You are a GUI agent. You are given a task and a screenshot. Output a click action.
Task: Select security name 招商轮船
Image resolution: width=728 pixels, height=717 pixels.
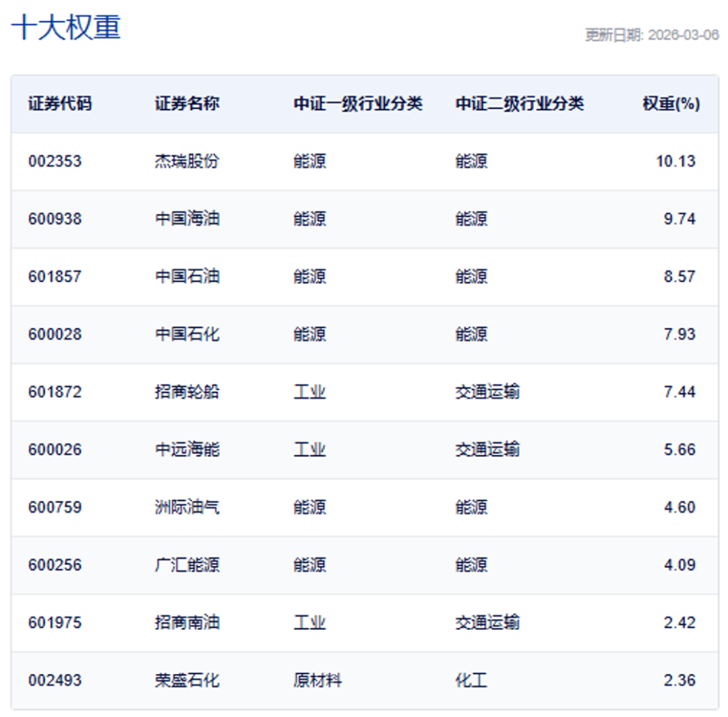click(187, 392)
